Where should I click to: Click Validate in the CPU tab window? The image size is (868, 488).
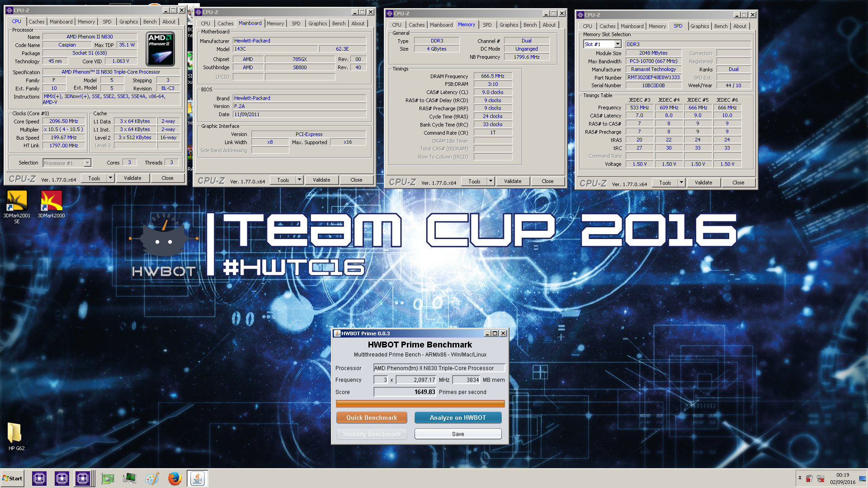[x=132, y=178]
